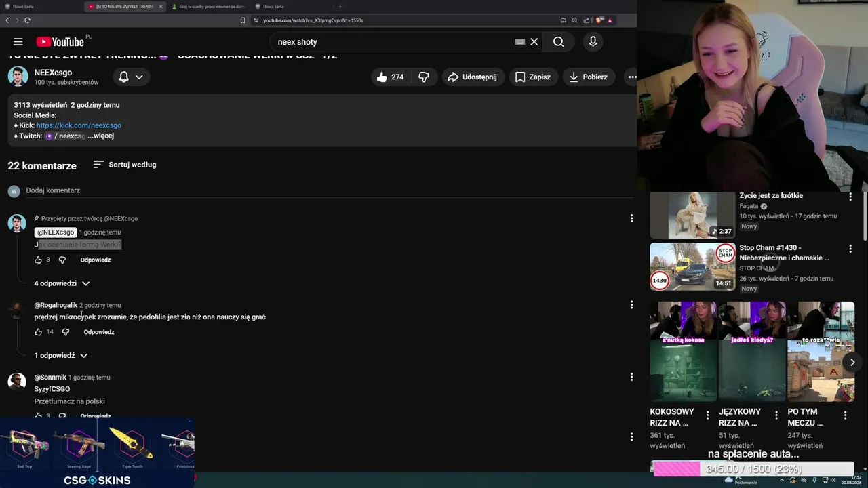Open the video's three-dot more actions menu
868x488 pixels.
[x=632, y=77]
